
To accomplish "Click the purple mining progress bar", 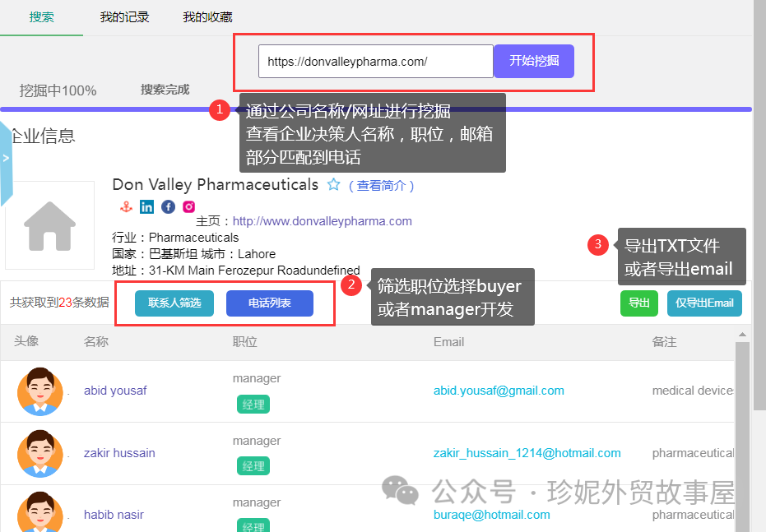I will click(x=376, y=109).
